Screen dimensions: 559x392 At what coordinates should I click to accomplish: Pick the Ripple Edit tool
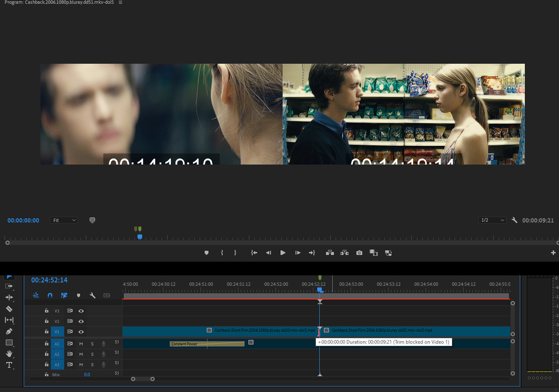(9, 297)
